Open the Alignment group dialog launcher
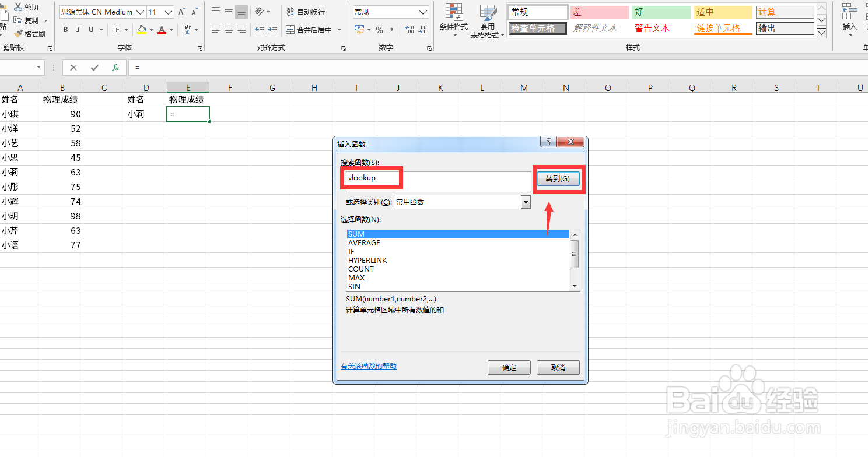 click(x=343, y=48)
